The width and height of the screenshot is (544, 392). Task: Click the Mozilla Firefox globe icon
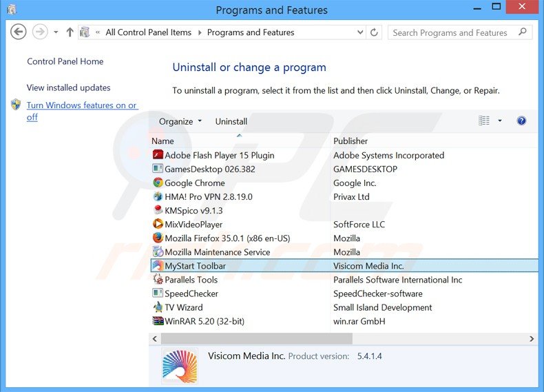[158, 238]
